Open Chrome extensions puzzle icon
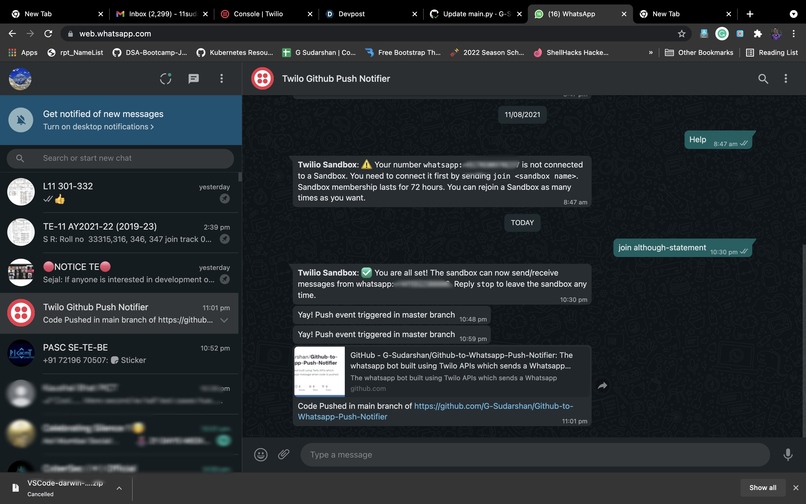Image resolution: width=806 pixels, height=504 pixels. pyautogui.click(x=757, y=34)
